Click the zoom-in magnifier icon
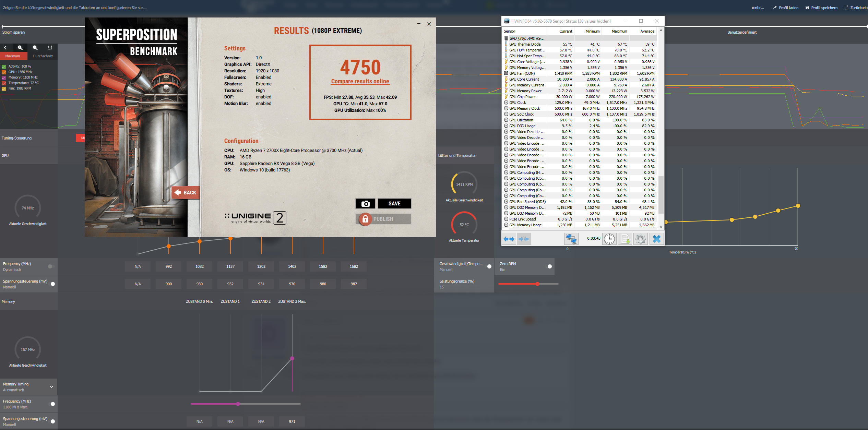Image resolution: width=868 pixels, height=430 pixels. pos(20,48)
